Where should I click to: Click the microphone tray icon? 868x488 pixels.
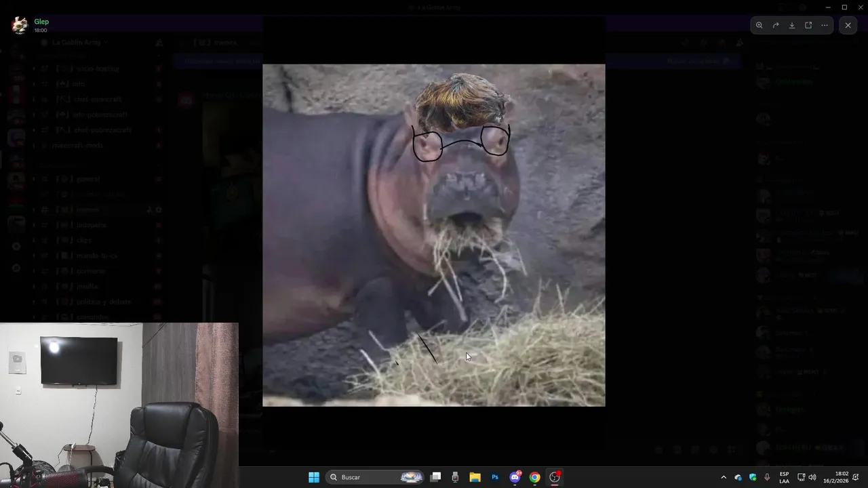pos(767,477)
